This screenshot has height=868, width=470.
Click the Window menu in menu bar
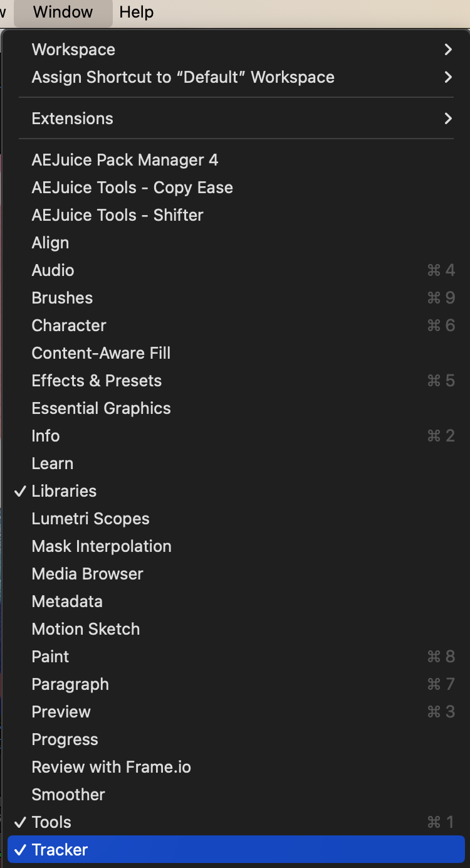point(63,12)
